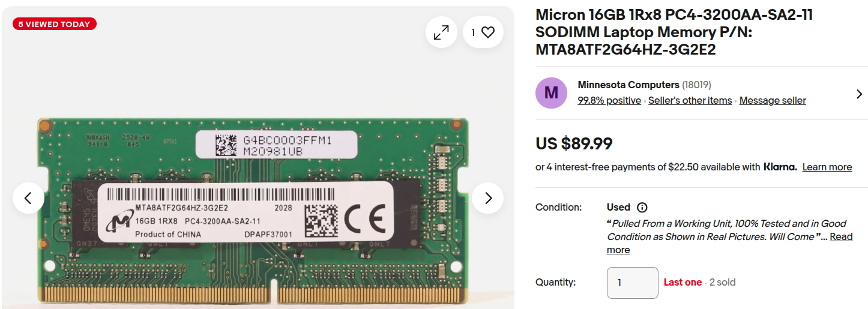Open the enlarge image view icon
Image resolution: width=868 pixels, height=309 pixels.
pos(441,32)
